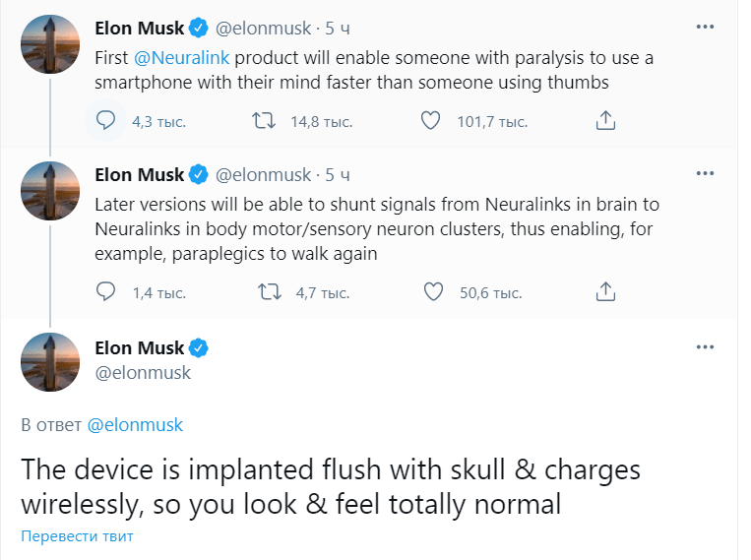Like the paraplegics walk again tweet
This screenshot has width=751, height=560.
(x=430, y=292)
